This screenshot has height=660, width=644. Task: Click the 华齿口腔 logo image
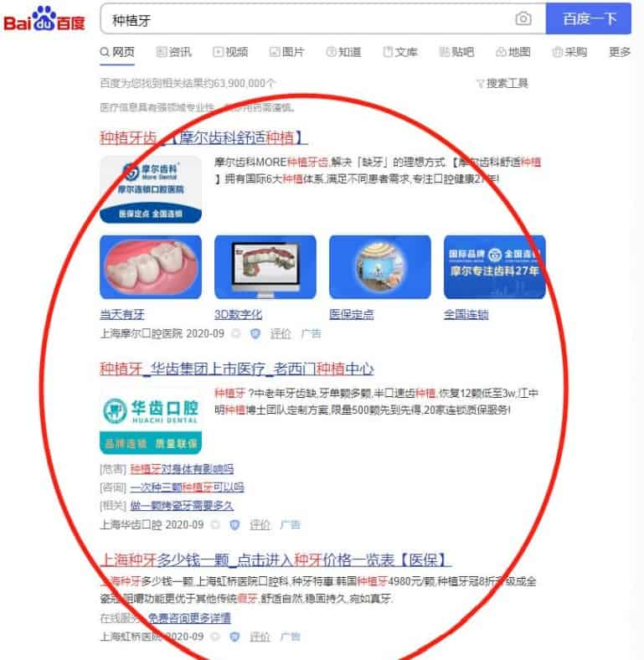(x=151, y=421)
